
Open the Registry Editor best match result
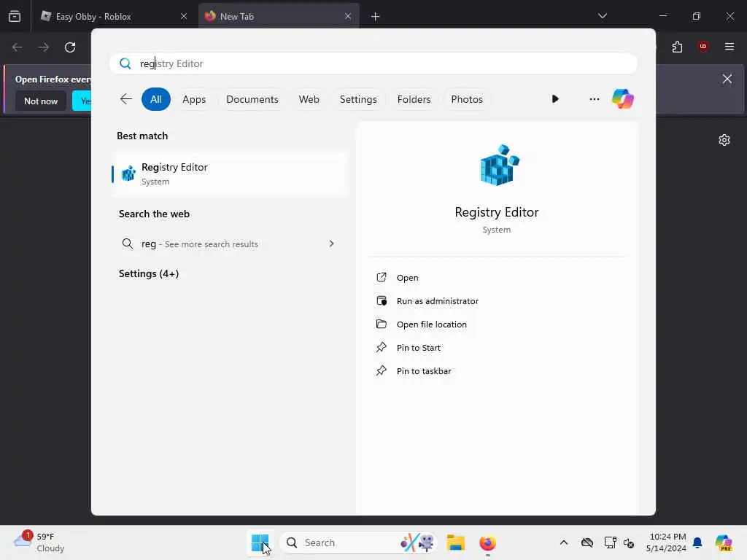point(230,174)
